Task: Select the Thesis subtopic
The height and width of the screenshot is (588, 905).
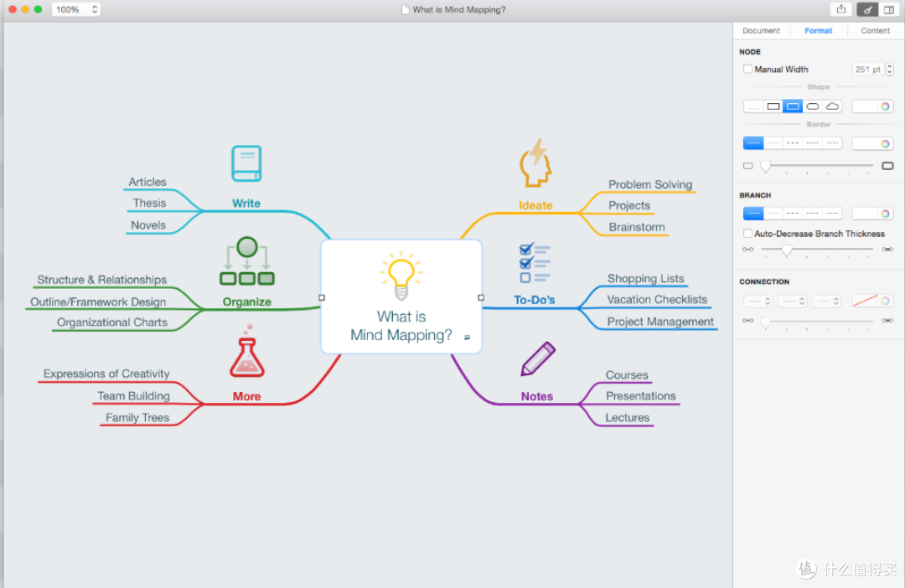Action: tap(149, 203)
